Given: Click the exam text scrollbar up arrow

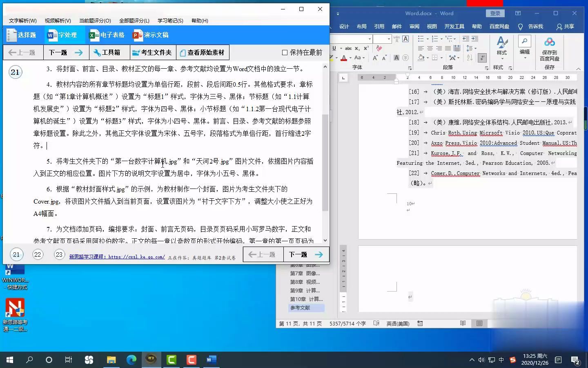Looking at the screenshot, I should [x=325, y=67].
